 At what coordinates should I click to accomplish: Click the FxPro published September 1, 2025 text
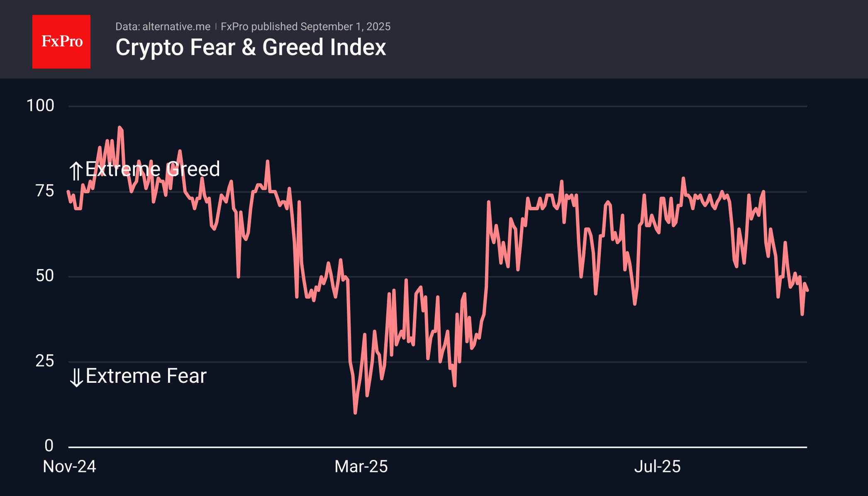305,27
